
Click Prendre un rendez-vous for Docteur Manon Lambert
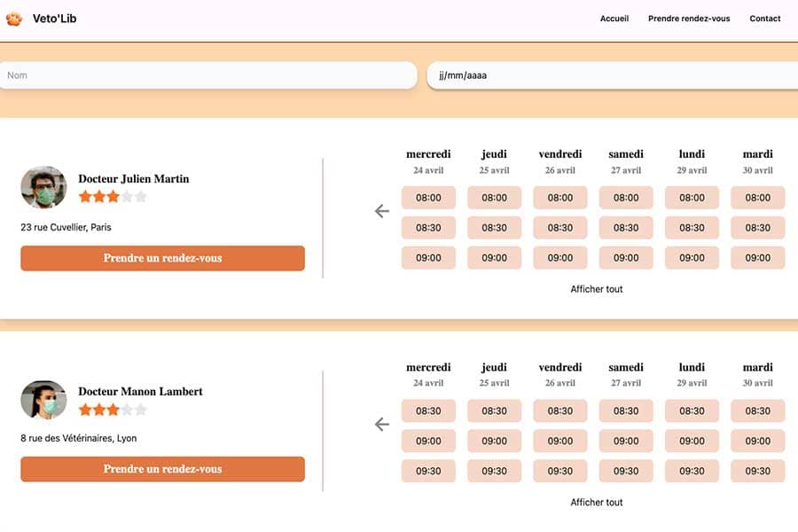point(162,469)
